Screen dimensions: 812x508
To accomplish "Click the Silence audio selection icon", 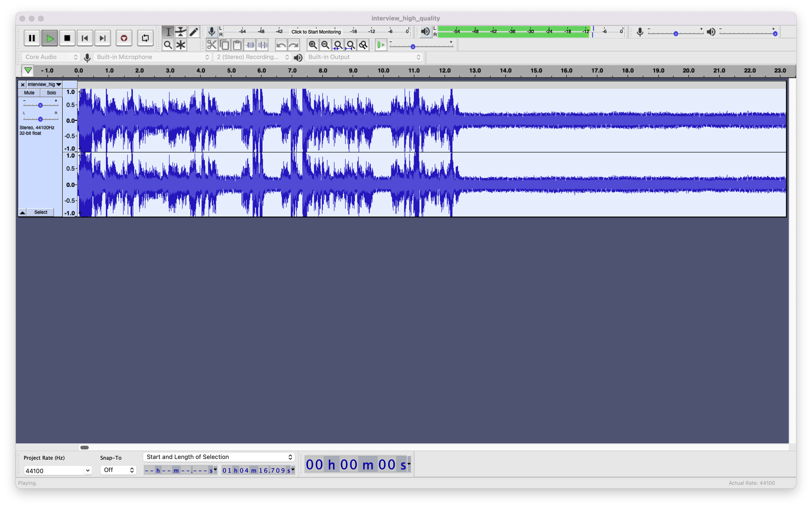I will 263,45.
